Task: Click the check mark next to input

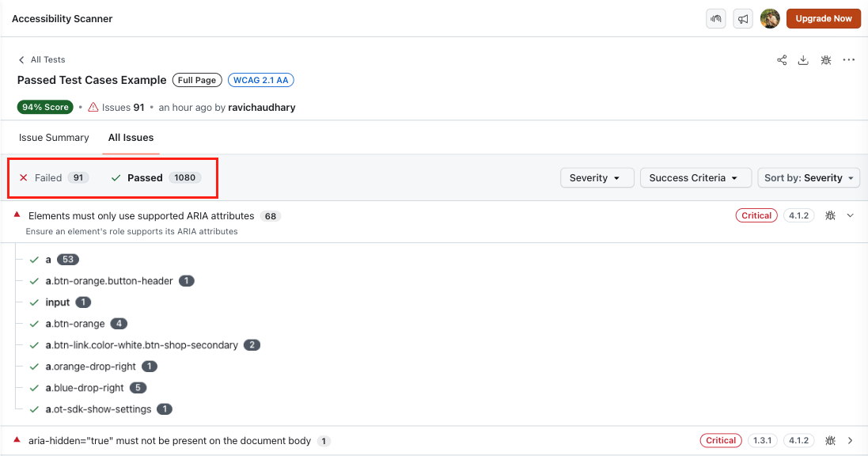Action: coord(34,302)
